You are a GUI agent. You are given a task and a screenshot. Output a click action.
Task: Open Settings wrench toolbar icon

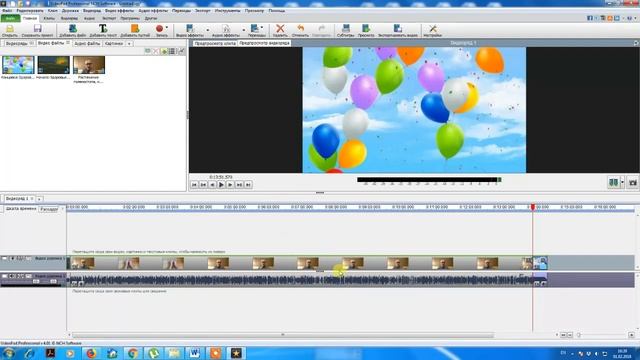coord(433,28)
